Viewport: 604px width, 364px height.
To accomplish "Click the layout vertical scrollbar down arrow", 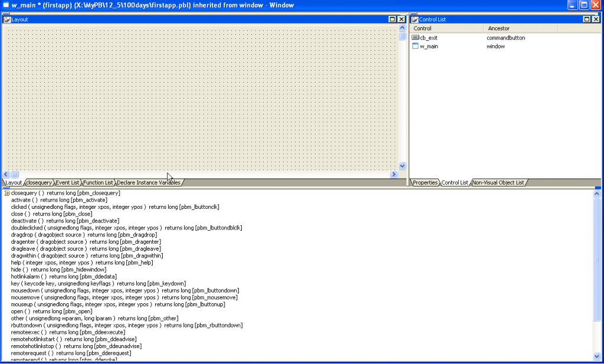I will (x=402, y=166).
